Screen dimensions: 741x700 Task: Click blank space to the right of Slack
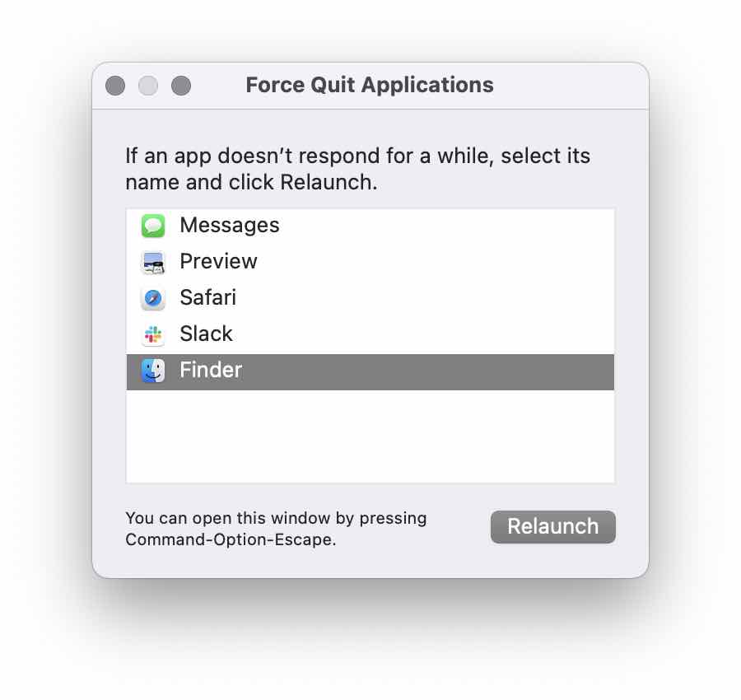click(426, 334)
